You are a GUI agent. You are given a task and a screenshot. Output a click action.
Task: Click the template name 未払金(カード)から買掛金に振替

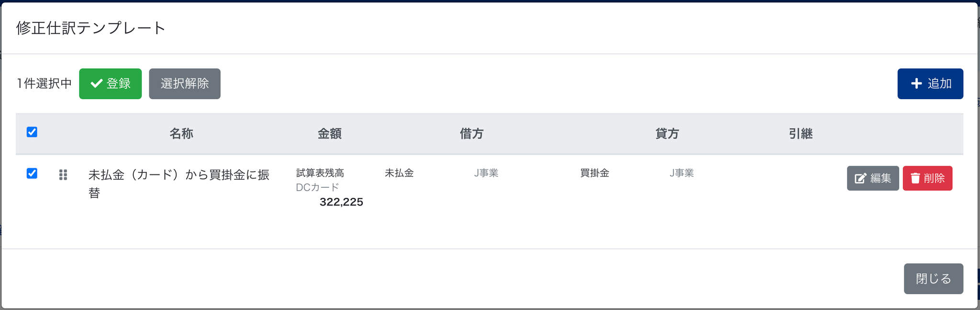coord(179,184)
